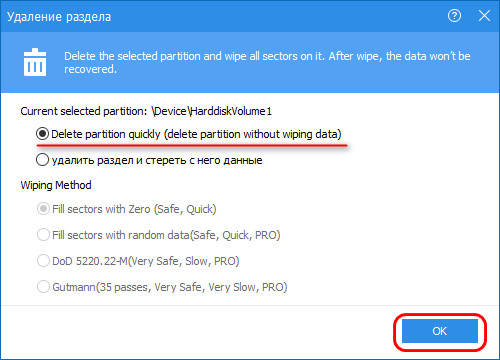Click the Удаление раздела title text
Viewport: 500px width, 360px height.
tap(59, 17)
